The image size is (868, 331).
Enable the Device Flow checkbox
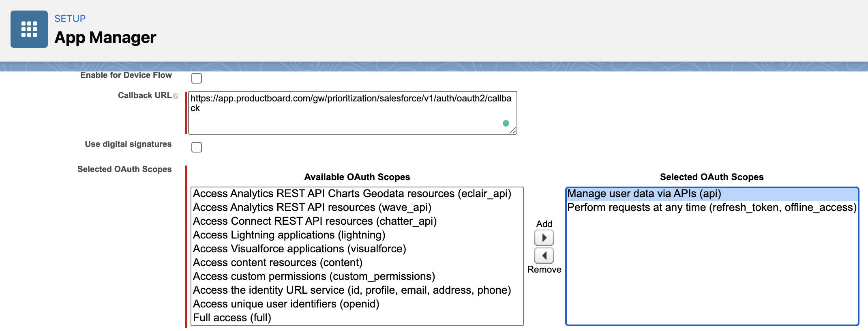tap(197, 78)
